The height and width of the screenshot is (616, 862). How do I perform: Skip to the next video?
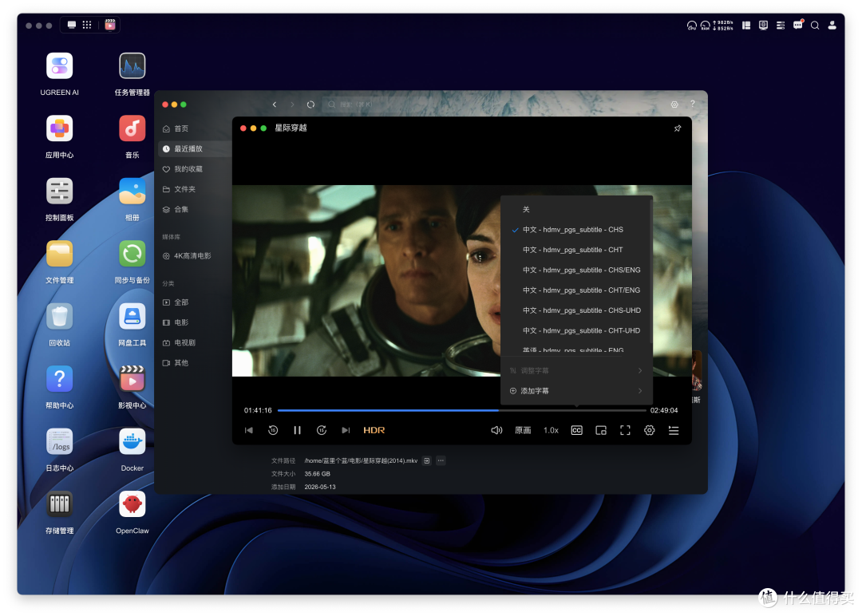[346, 430]
